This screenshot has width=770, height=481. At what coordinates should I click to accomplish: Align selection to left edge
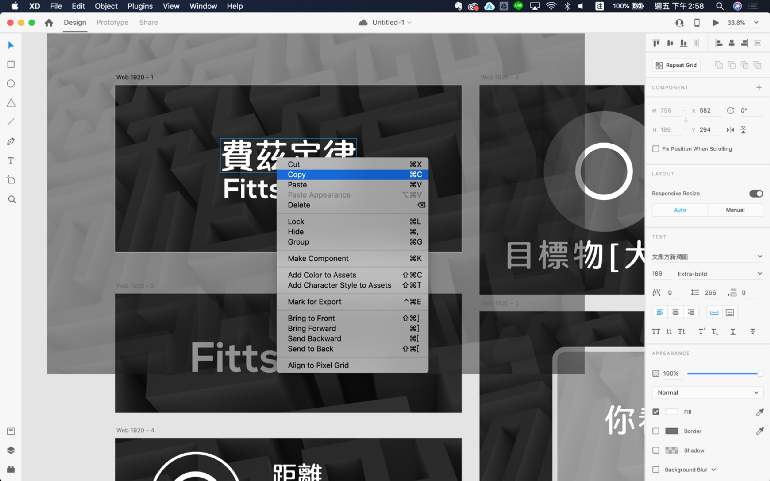tap(719, 43)
